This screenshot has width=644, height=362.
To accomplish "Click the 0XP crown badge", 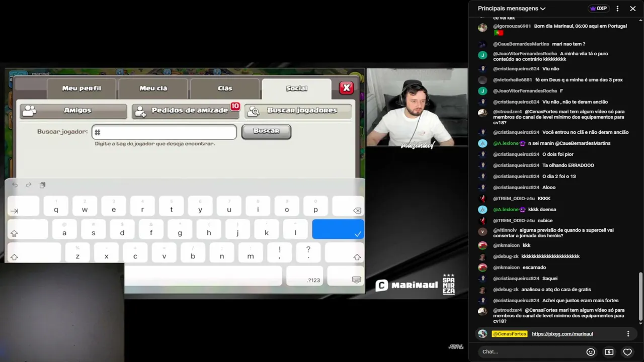I will 598,9.
